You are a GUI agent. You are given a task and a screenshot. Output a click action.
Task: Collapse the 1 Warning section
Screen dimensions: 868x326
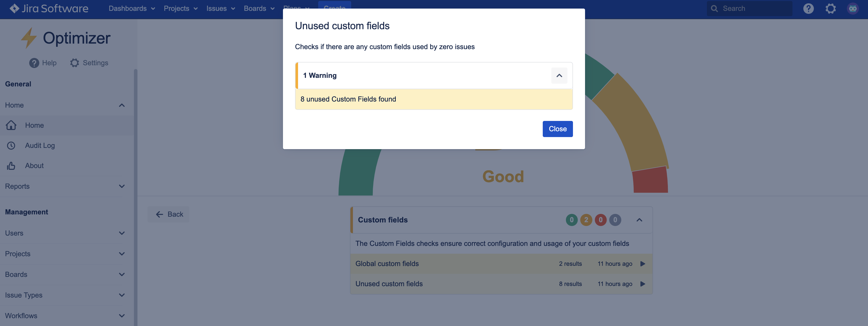[559, 76]
